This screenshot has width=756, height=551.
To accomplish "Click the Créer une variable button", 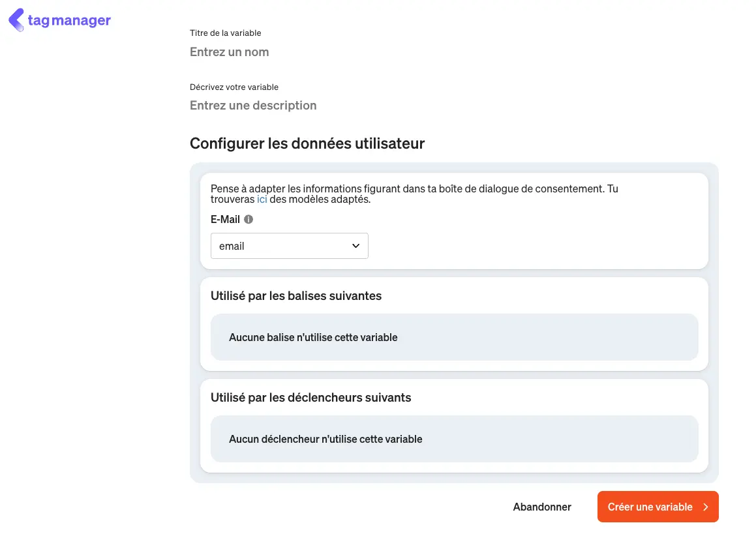I will [657, 507].
